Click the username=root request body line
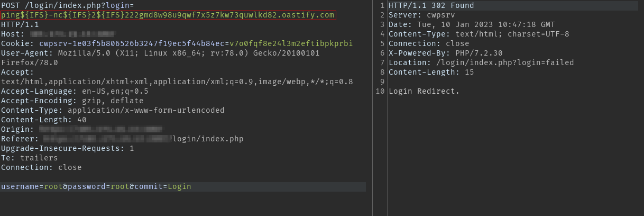Image resolution: width=644 pixels, height=216 pixels. pos(96,186)
